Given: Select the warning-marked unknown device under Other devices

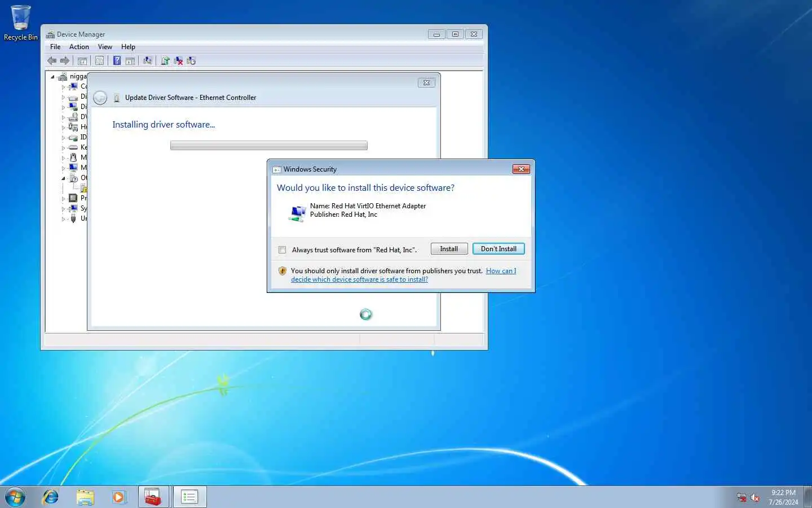Looking at the screenshot, I should tap(83, 188).
